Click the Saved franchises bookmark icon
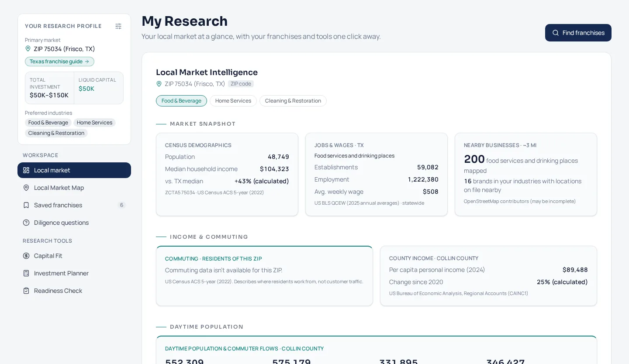 point(26,205)
